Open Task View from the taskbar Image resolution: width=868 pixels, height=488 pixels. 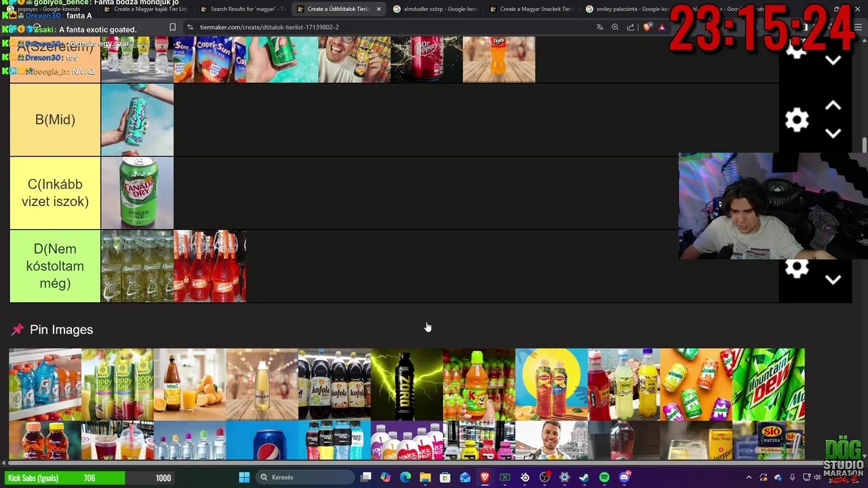[x=366, y=477]
